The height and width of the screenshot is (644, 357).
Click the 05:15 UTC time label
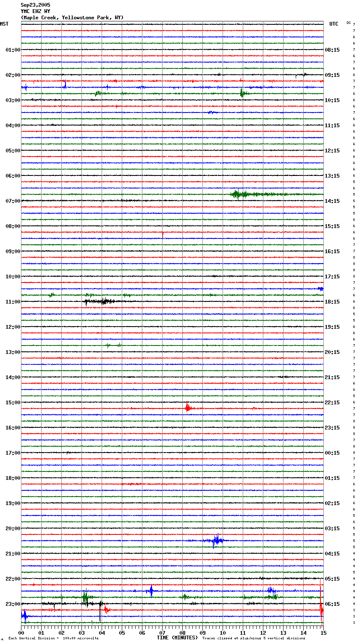(332, 579)
